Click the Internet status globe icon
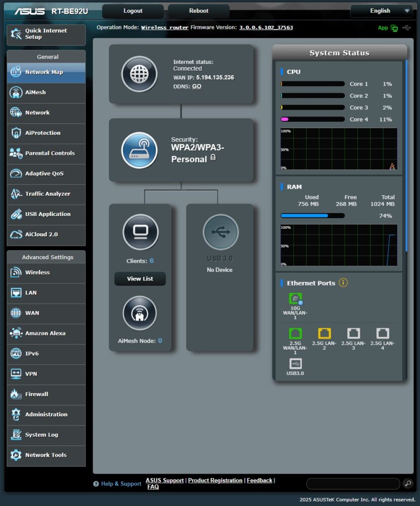Screen dimensions: 420x506 pyautogui.click(x=139, y=74)
